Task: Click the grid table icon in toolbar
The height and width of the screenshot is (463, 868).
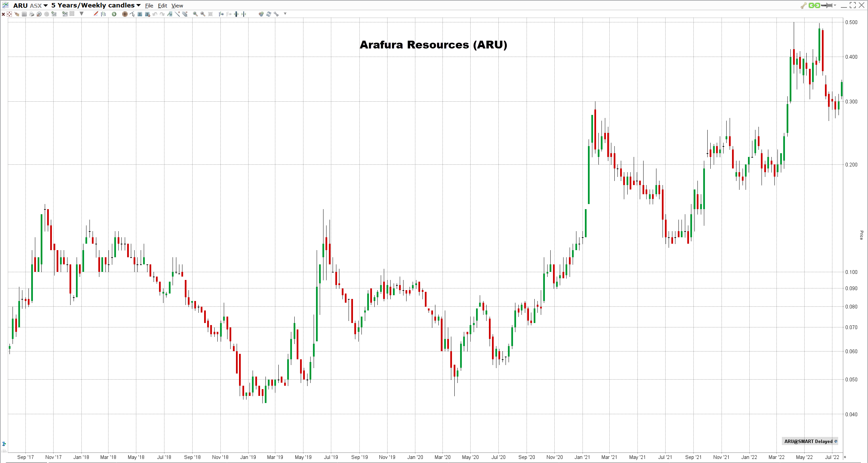Action: click(24, 14)
